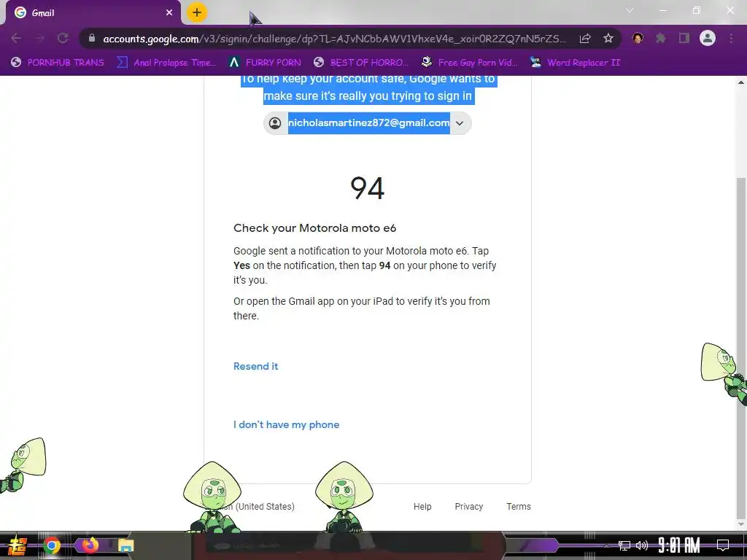Focus the accounts.google.com address bar
Viewport: 747px width, 560px height.
tap(334, 39)
